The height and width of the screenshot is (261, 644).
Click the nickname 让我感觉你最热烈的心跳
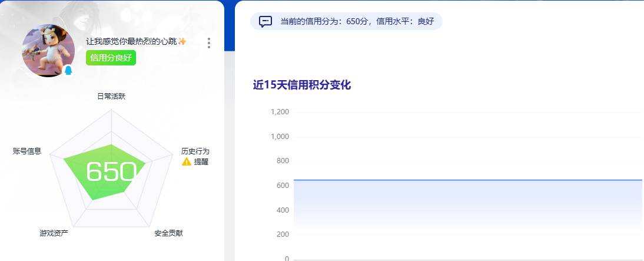coord(131,41)
